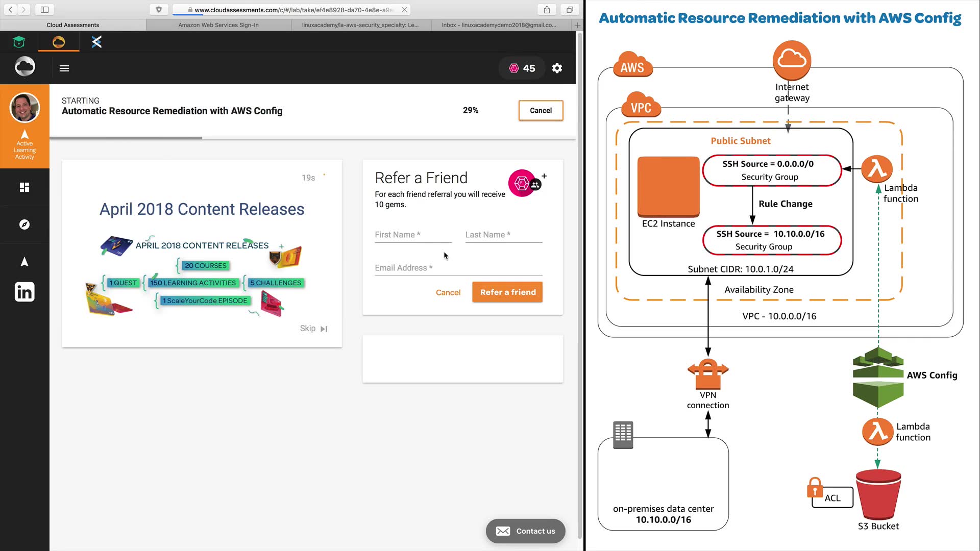
Task: Open the hamburger navigation menu
Action: (x=64, y=68)
